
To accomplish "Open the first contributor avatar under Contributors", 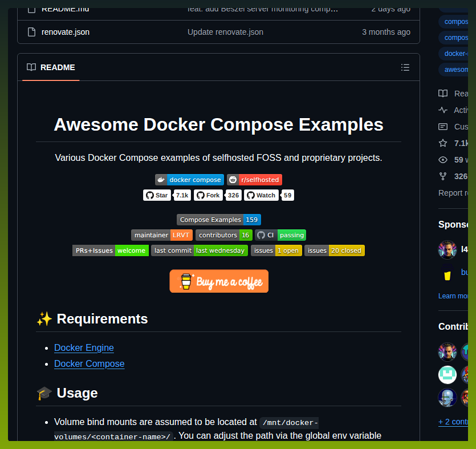I will (x=447, y=352).
